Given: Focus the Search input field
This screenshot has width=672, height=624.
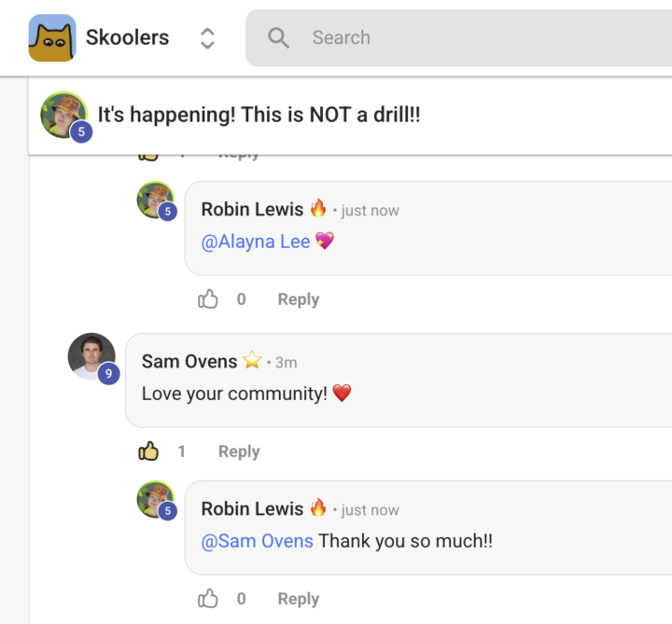Looking at the screenshot, I should coord(458,37).
